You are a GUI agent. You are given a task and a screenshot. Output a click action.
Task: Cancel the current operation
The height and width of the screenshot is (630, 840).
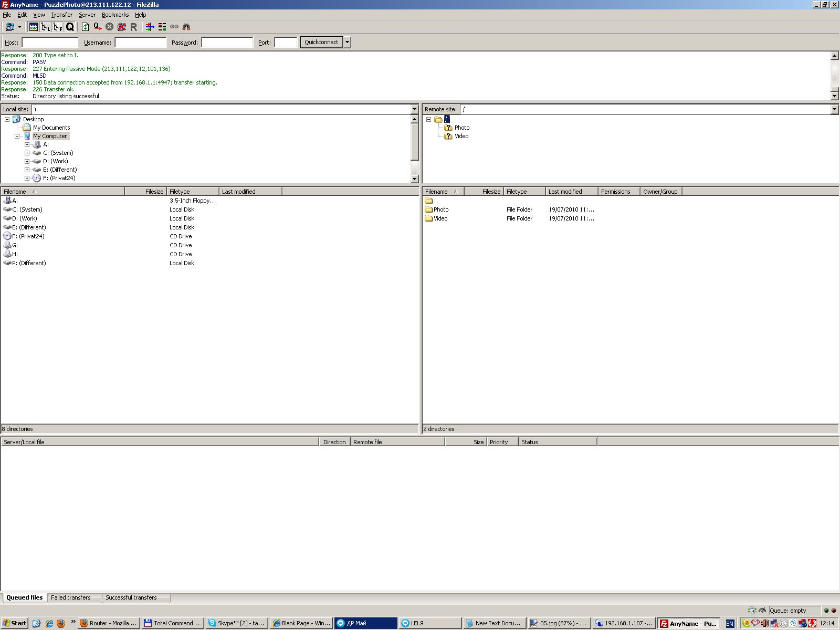pyautogui.click(x=109, y=27)
